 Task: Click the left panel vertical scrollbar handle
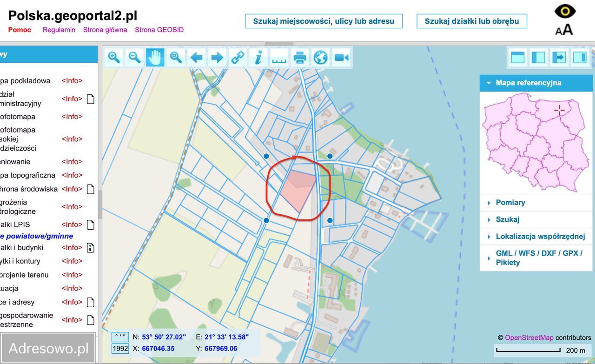point(99,205)
